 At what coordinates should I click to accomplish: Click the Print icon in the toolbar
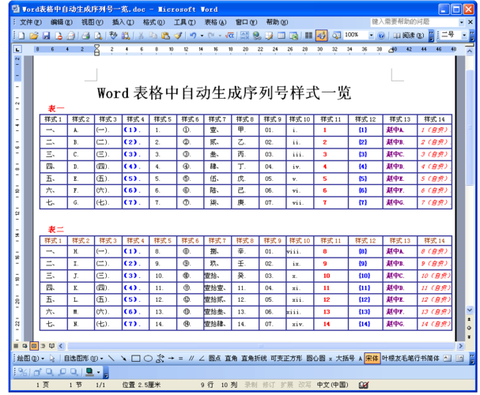point(86,35)
